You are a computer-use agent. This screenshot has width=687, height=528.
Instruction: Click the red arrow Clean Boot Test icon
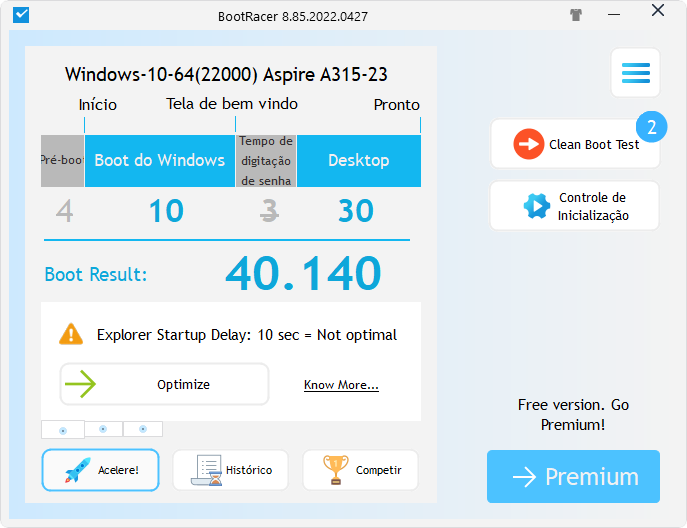528,144
